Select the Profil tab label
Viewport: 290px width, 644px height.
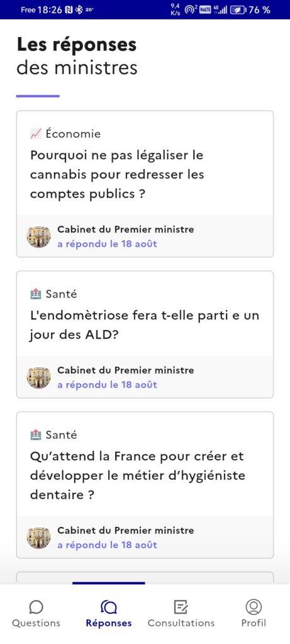[254, 623]
